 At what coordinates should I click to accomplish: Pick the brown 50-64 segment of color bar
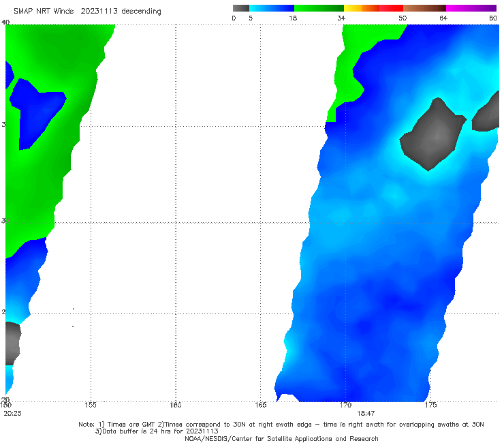pyautogui.click(x=424, y=8)
